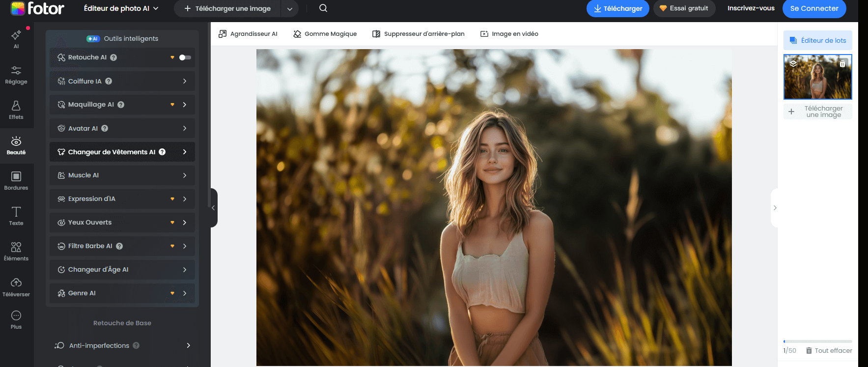Click layers icon on image thumbnail
The height and width of the screenshot is (367, 868).
click(x=793, y=64)
